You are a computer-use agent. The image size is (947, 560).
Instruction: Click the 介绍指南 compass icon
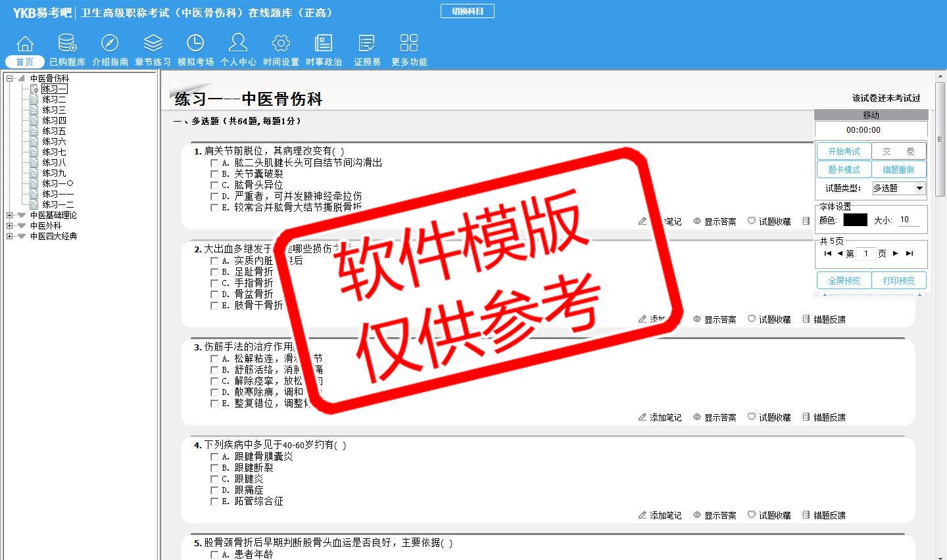point(110,43)
